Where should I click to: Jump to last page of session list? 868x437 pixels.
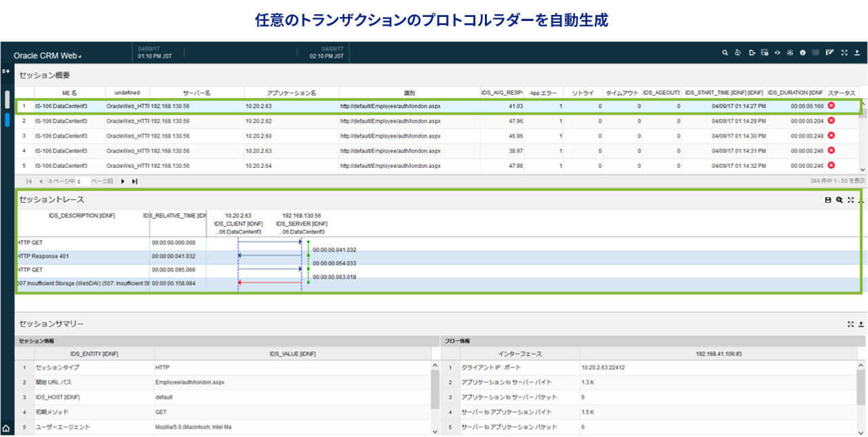[x=134, y=181]
